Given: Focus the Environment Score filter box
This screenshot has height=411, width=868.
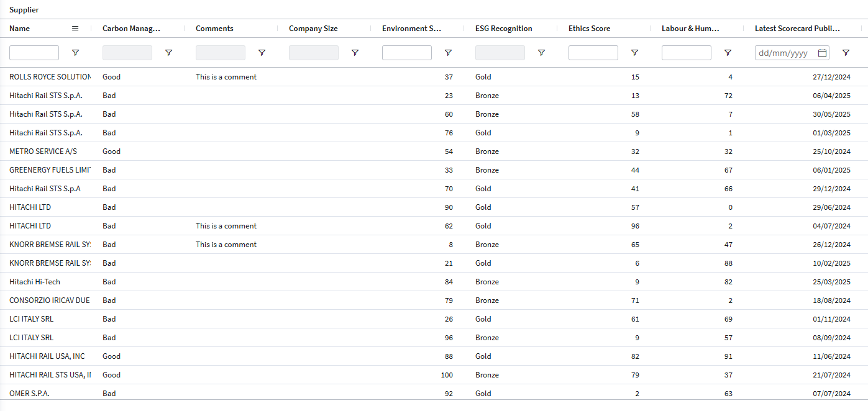Looking at the screenshot, I should click(x=407, y=53).
